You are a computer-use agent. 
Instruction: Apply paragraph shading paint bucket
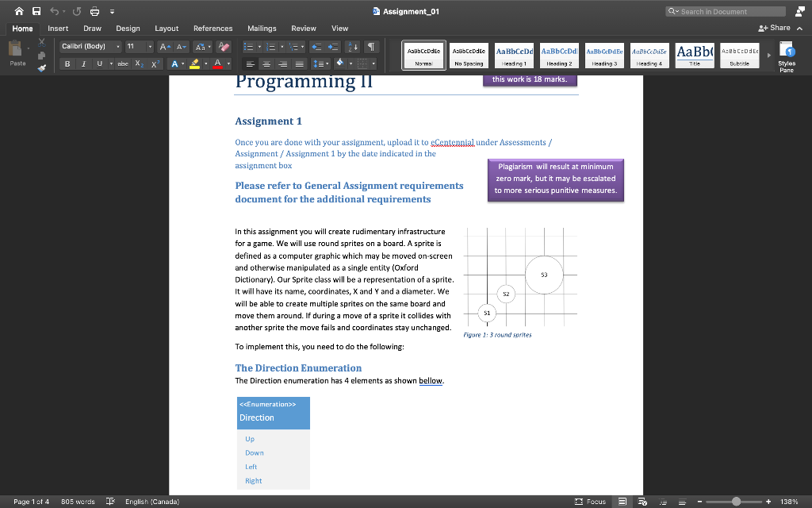(x=340, y=63)
